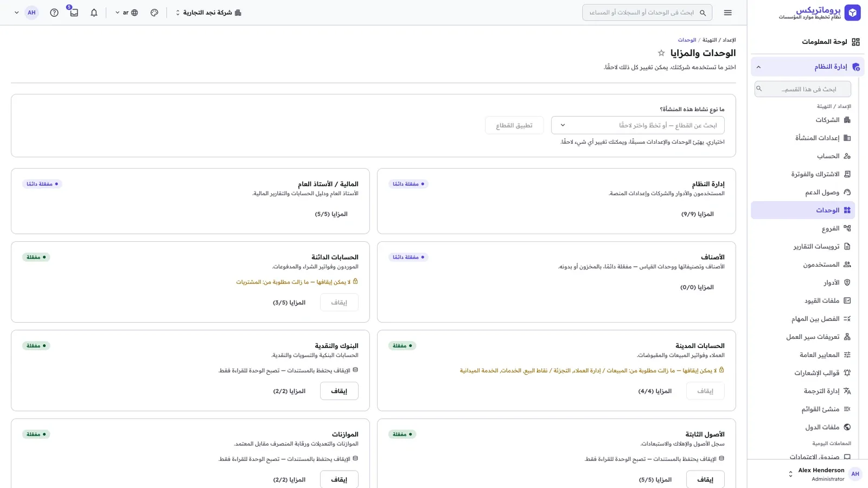Click إيقاف on الموازنات card

pyautogui.click(x=339, y=479)
